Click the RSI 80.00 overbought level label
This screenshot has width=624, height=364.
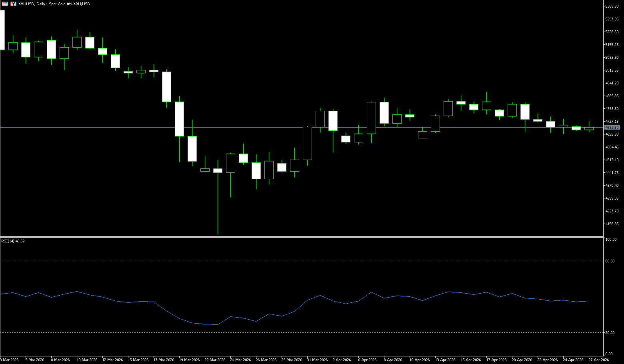click(610, 261)
